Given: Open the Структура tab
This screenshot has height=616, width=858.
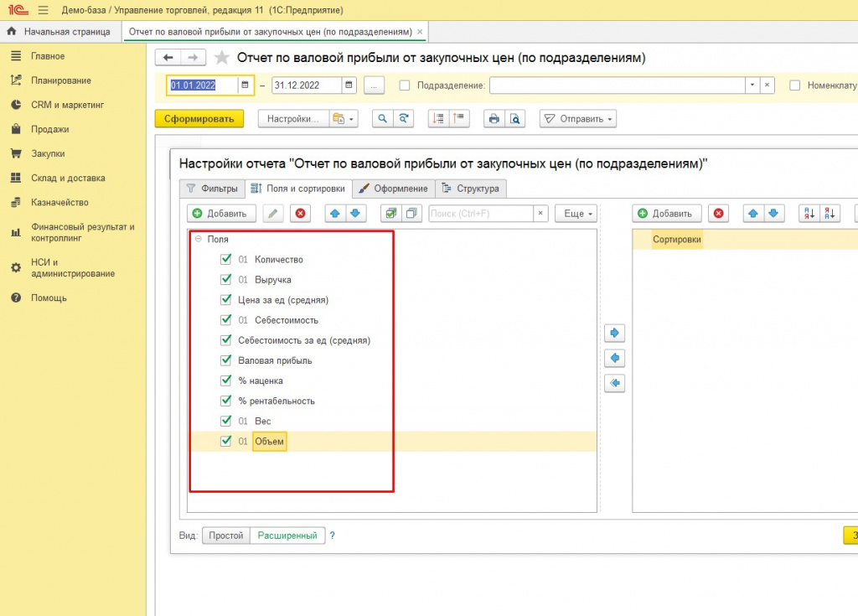Looking at the screenshot, I should (471, 189).
